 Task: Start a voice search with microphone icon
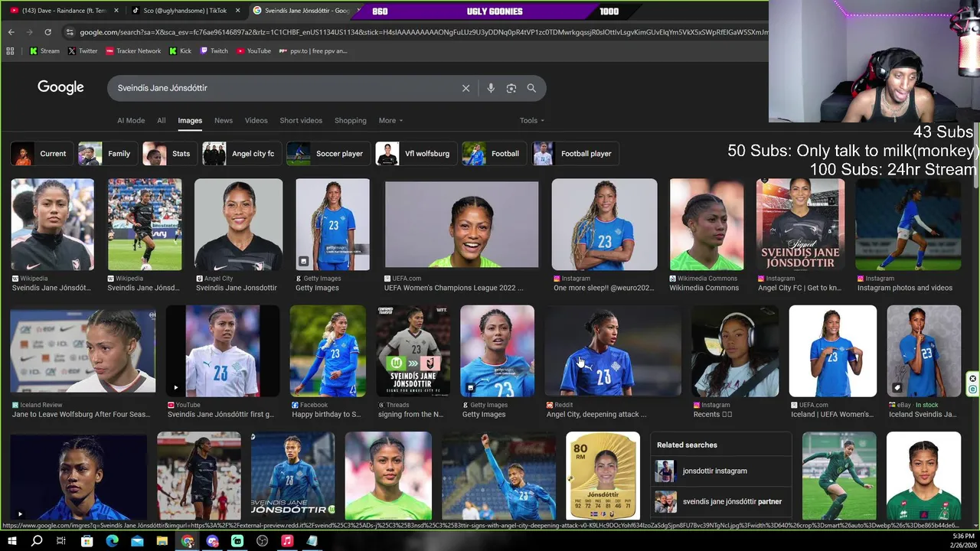tap(491, 88)
